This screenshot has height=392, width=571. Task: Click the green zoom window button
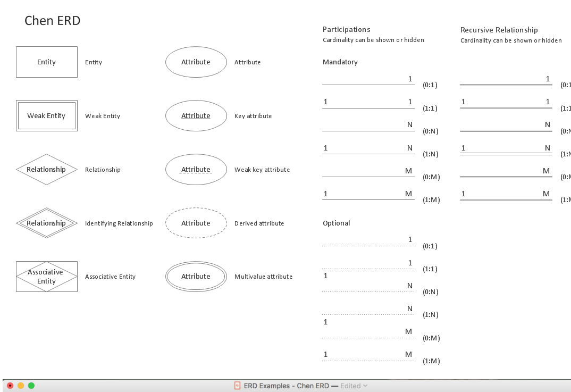click(x=31, y=385)
